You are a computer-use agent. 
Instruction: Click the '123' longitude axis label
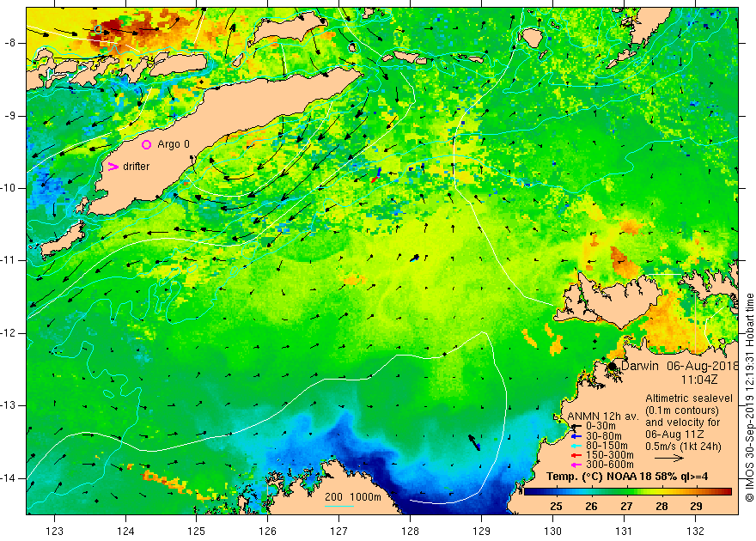pyautogui.click(x=54, y=531)
